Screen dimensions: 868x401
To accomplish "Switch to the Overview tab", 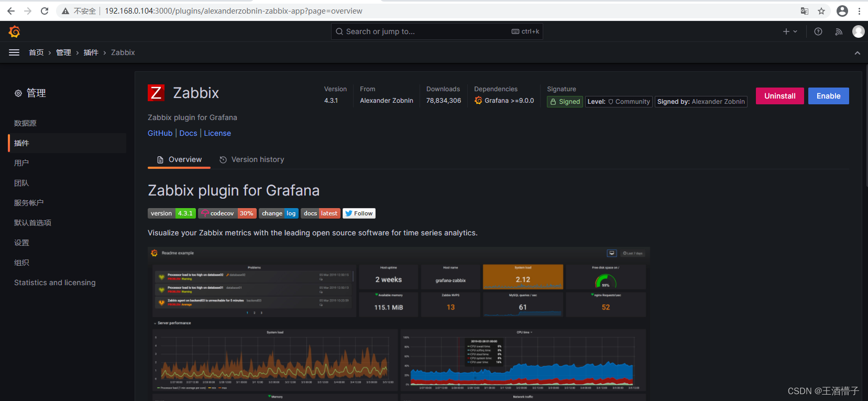I will pos(179,159).
